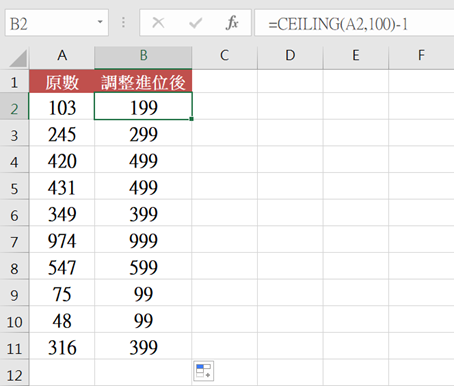Click the Select All corner triangle
The image size is (454, 386).
pyautogui.click(x=18, y=58)
